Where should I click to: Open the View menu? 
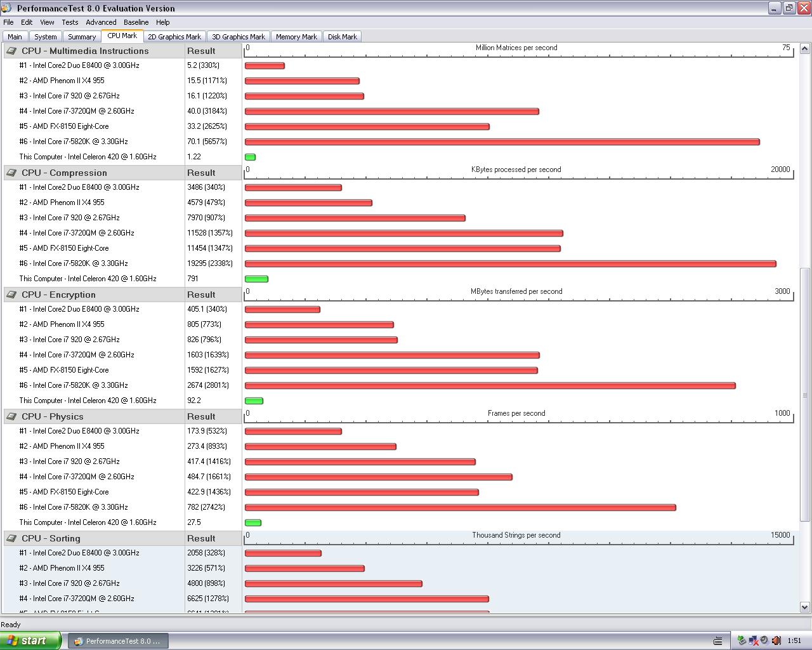pyautogui.click(x=47, y=22)
